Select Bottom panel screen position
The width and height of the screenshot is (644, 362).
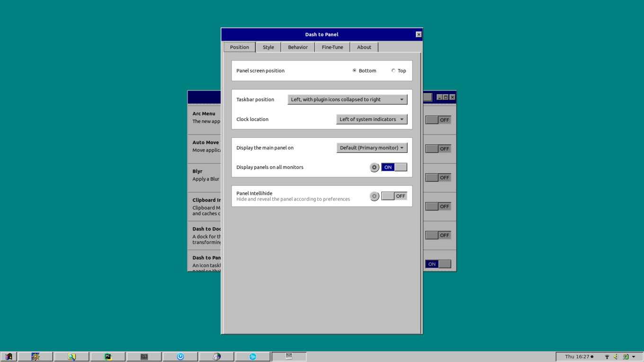coord(364,71)
